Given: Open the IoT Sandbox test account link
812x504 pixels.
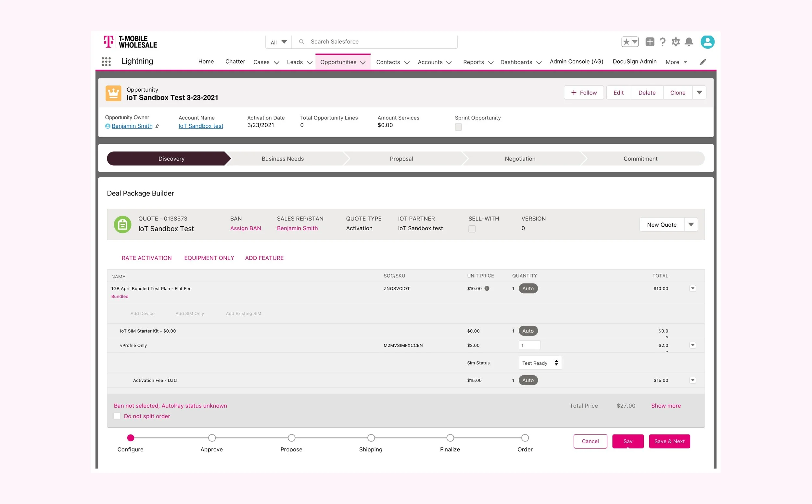Looking at the screenshot, I should pos(201,126).
